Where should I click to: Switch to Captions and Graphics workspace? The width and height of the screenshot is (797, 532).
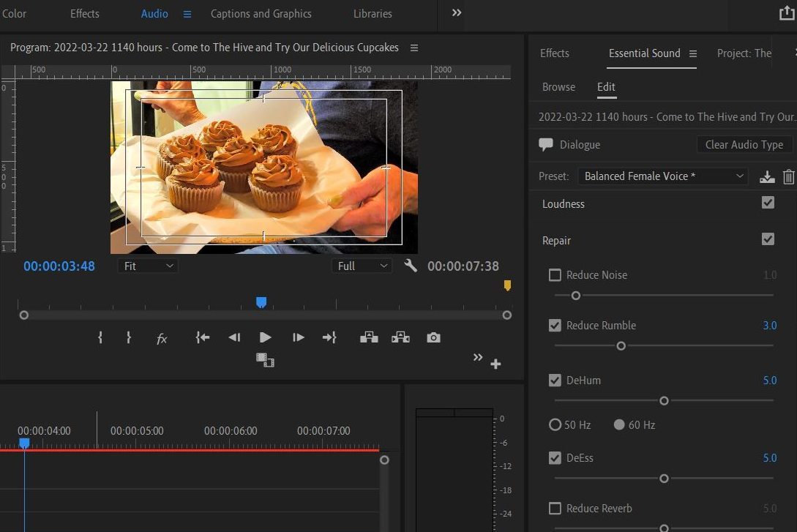pos(261,14)
